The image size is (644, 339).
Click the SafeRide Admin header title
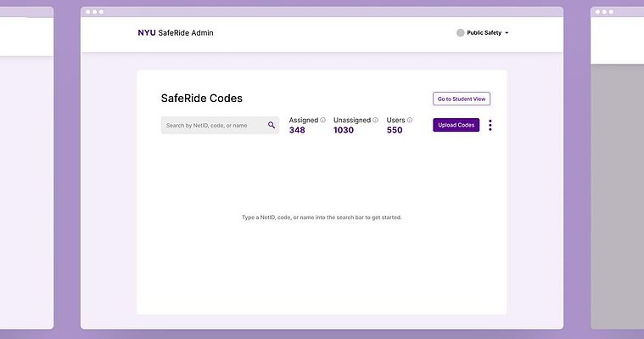pos(186,33)
